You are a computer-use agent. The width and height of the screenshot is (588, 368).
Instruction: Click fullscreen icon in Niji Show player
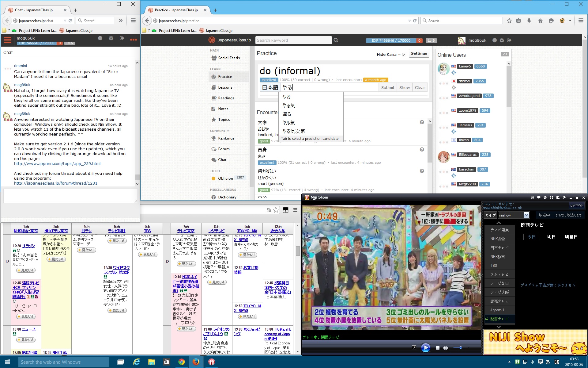tap(414, 347)
